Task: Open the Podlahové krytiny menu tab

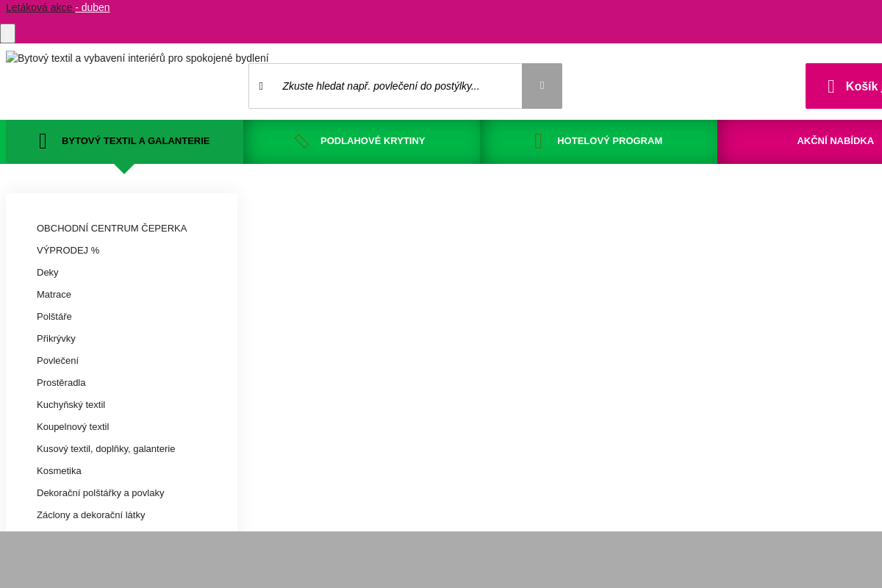Action: coord(372,141)
